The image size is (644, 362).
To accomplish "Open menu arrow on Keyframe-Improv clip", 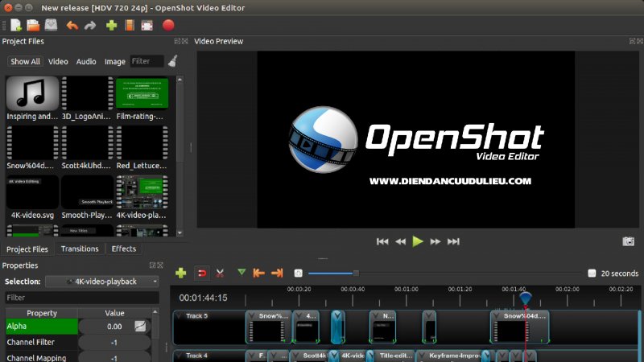I will tap(422, 356).
